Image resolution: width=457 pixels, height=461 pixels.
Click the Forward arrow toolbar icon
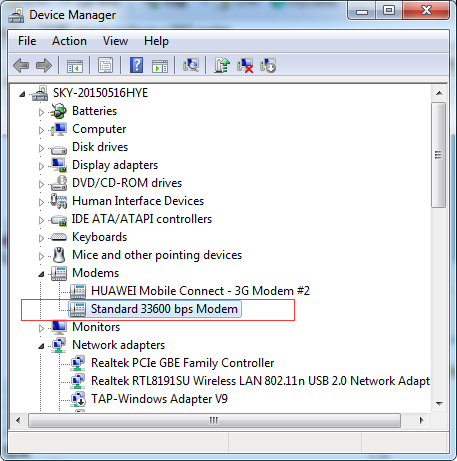click(x=44, y=65)
